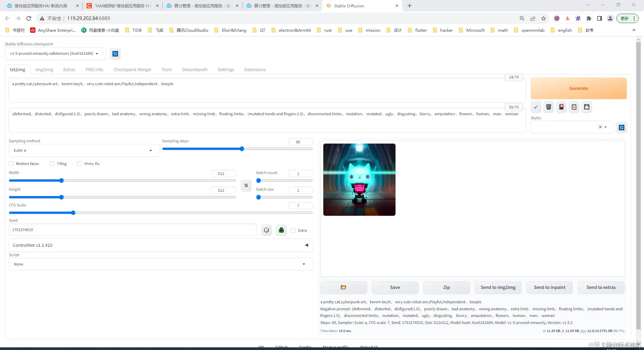The image size is (644, 350).
Task: Click Send to img2img
Action: click(x=498, y=287)
